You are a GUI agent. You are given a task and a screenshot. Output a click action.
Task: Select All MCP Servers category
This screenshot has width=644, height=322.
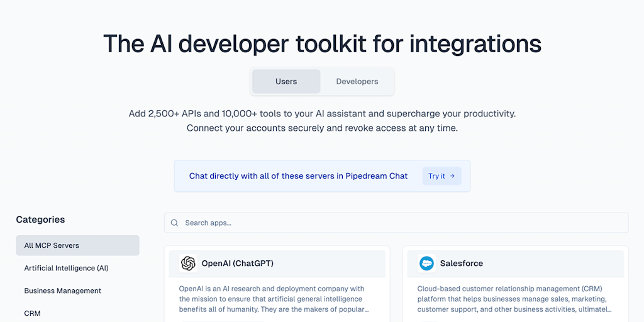pyautogui.click(x=77, y=245)
